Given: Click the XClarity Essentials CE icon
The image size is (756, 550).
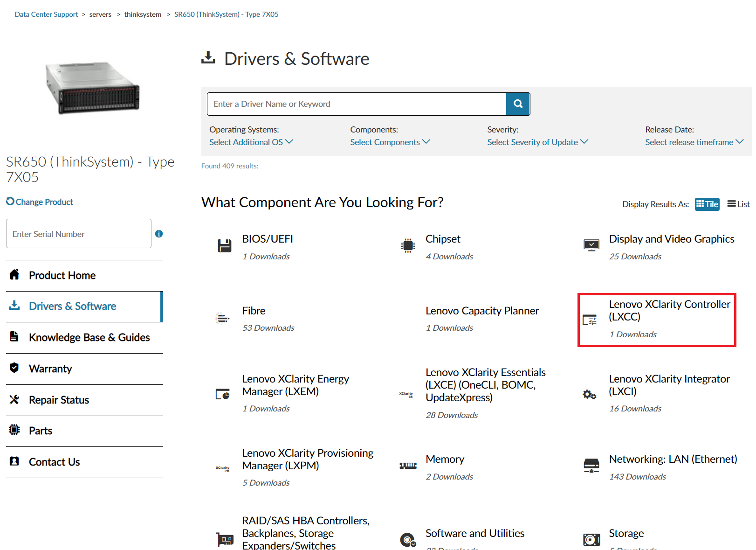Looking at the screenshot, I should click(406, 395).
